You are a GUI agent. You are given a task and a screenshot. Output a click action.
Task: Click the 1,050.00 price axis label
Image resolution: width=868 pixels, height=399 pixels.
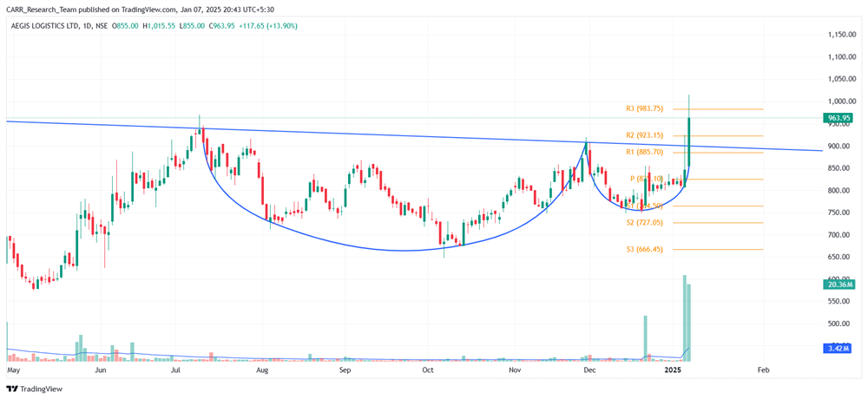tap(841, 79)
